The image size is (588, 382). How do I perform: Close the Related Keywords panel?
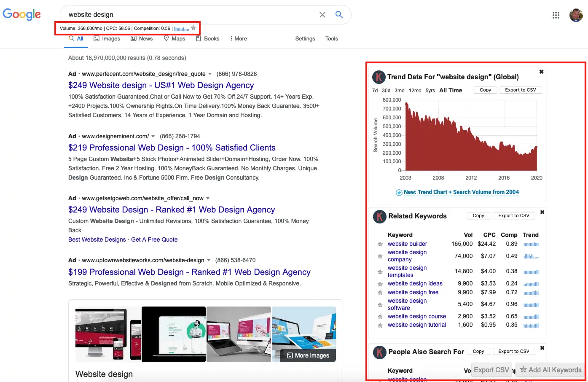pos(542,212)
